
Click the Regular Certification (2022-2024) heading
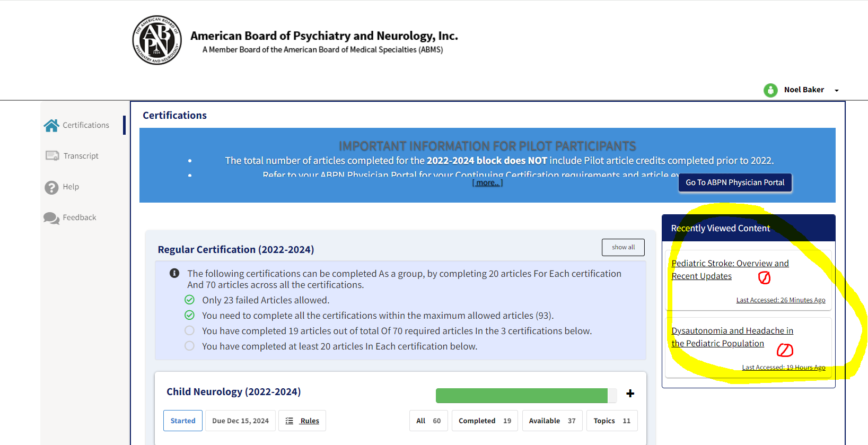(x=236, y=249)
